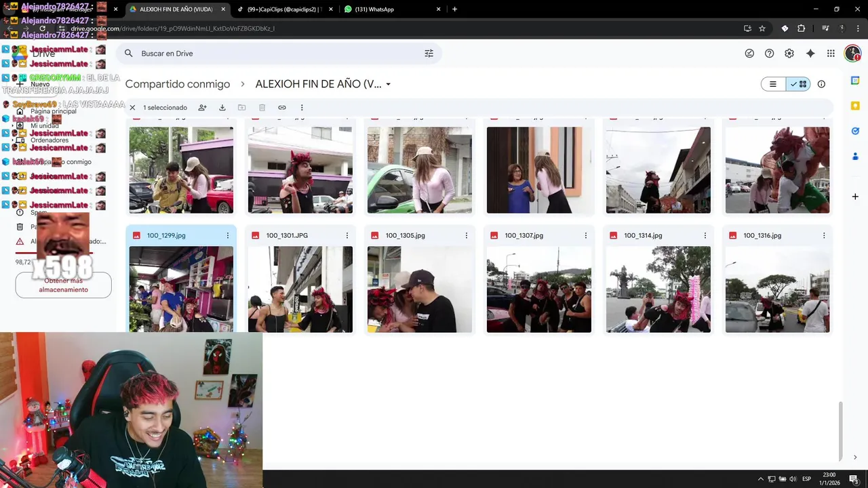The width and height of the screenshot is (868, 488).
Task: Open advanced search filter options icon
Action: pos(429,54)
